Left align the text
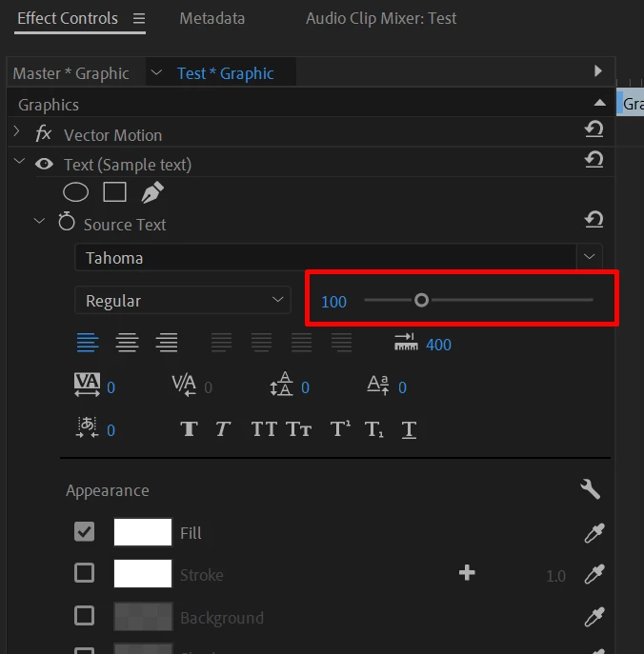The width and height of the screenshot is (644, 654). tap(88, 343)
